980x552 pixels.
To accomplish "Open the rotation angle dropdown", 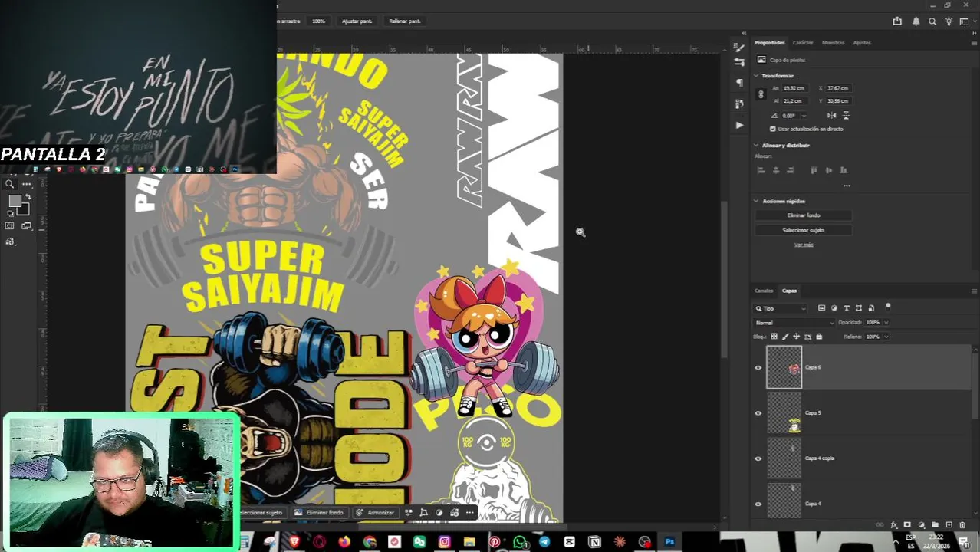I will 803,116.
